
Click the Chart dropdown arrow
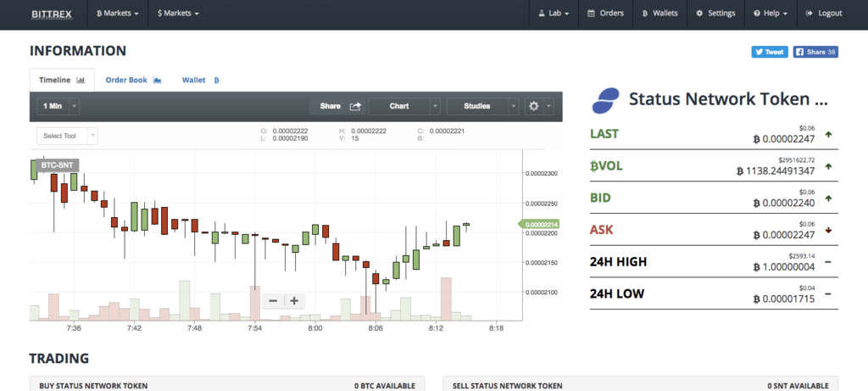pos(435,106)
